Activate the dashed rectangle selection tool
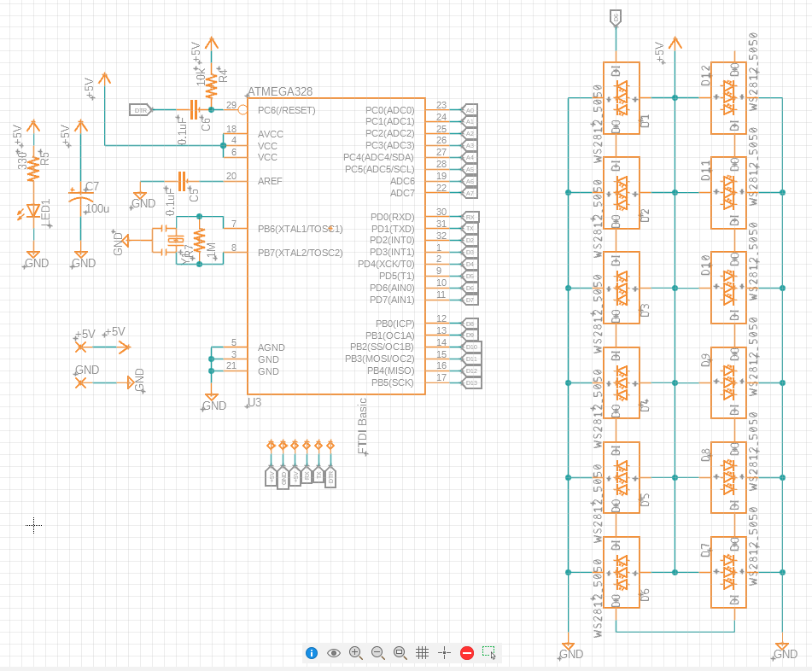The width and height of the screenshot is (812, 671). click(488, 653)
